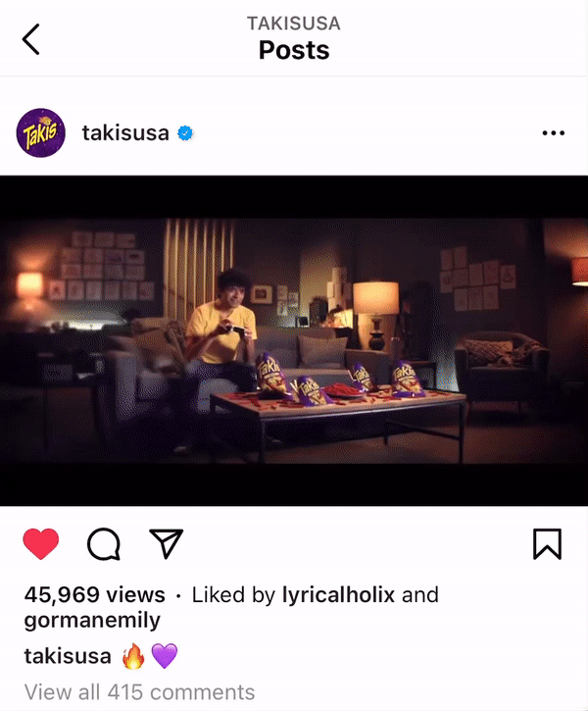This screenshot has width=588, height=711.
Task: Unlike the post via red heart
Action: [41, 543]
